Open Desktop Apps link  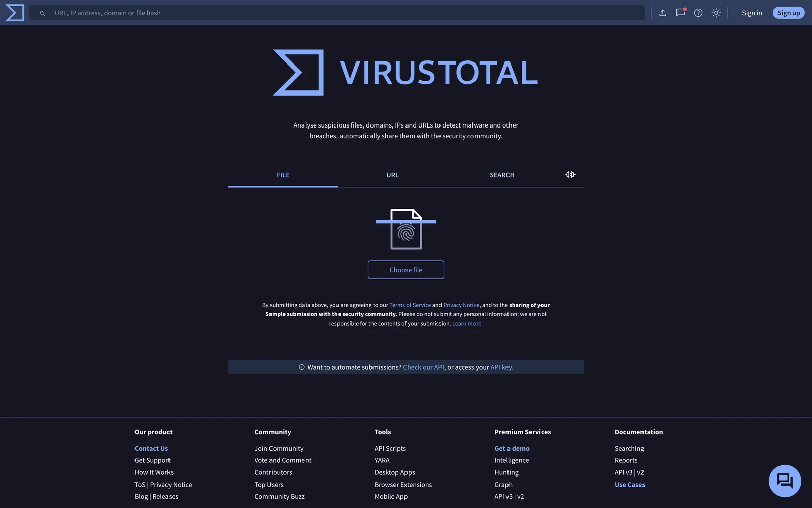click(395, 472)
